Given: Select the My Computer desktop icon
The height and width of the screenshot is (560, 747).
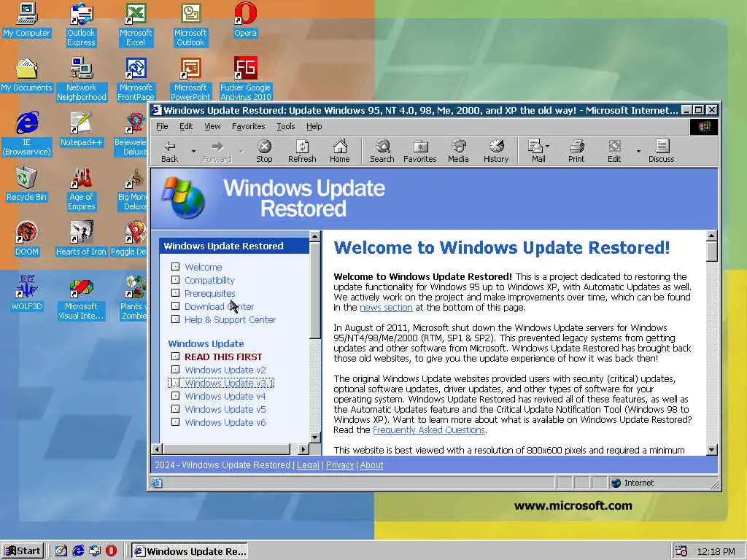Looking at the screenshot, I should (x=26, y=20).
